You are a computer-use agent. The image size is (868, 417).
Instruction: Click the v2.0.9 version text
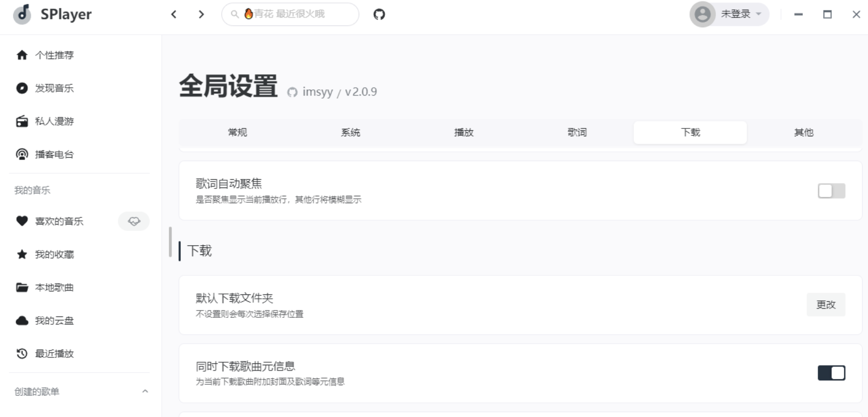[x=361, y=92]
